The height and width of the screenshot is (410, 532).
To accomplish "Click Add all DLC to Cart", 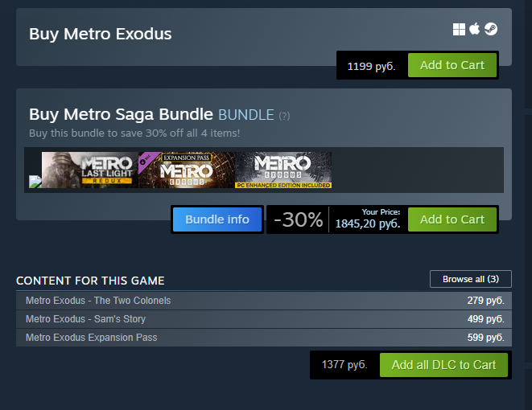I will point(443,365).
